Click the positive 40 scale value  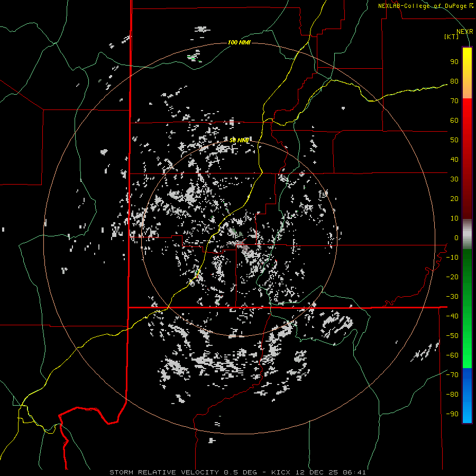[454, 160]
